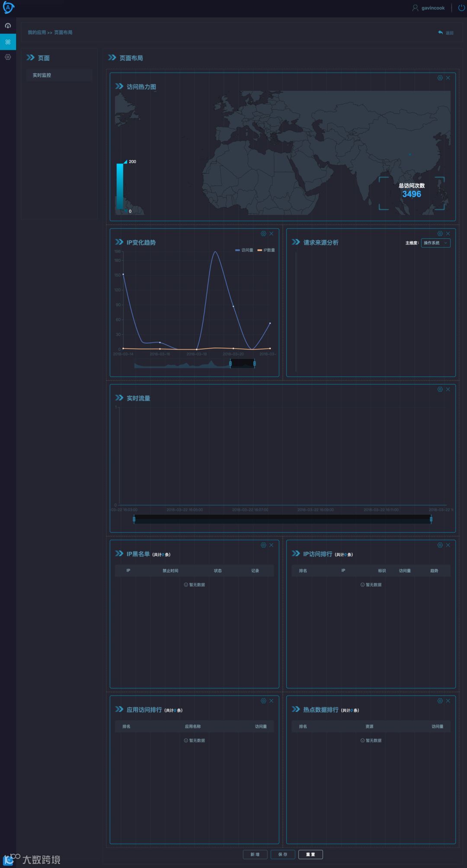Open the gavincook user profile

click(428, 8)
